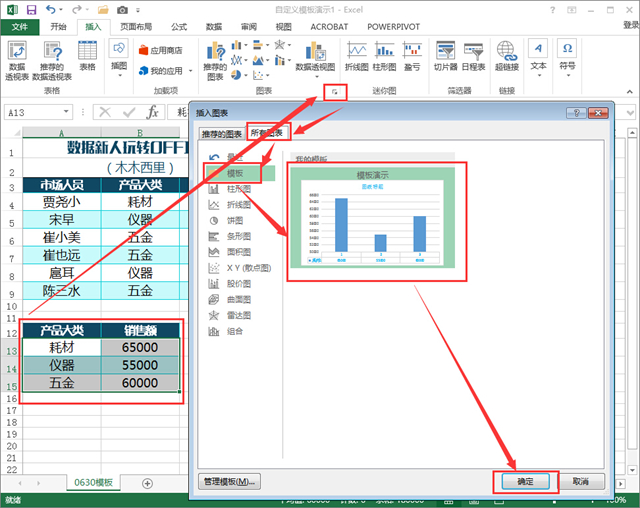This screenshot has height=508, width=640.
Task: Insert a PivotChart (数据透视图)
Action: 315,58
